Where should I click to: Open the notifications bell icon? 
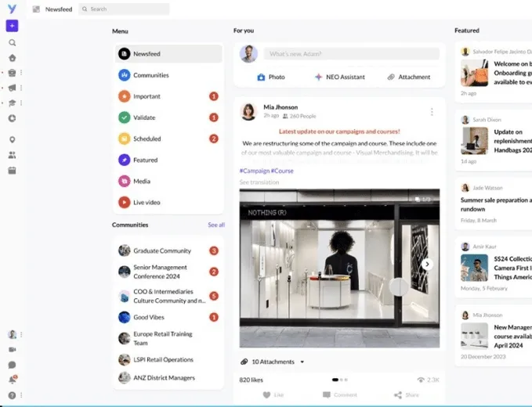pyautogui.click(x=13, y=380)
